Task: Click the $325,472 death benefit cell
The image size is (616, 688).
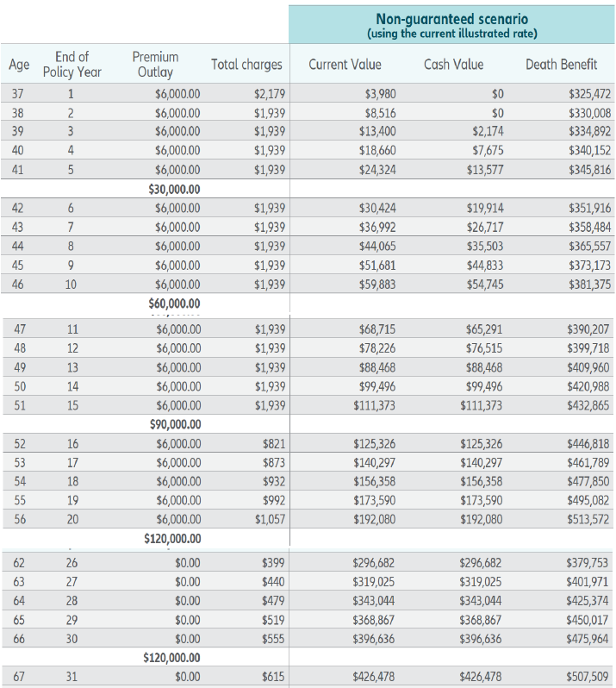Action: point(589,94)
